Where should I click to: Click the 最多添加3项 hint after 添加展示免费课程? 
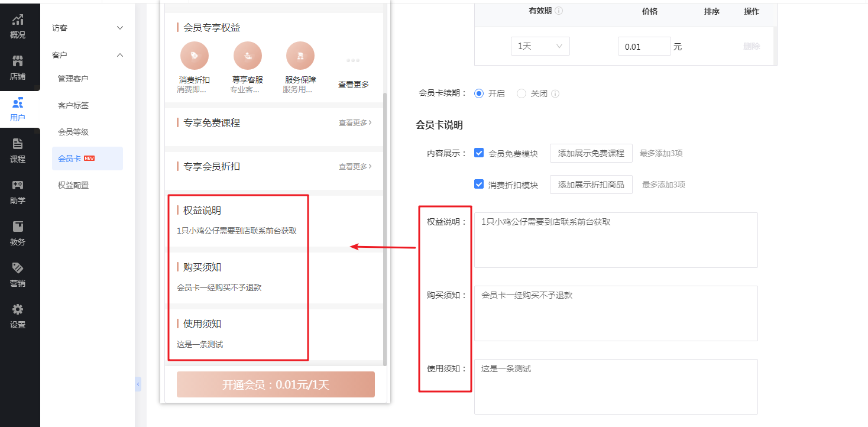tap(661, 153)
